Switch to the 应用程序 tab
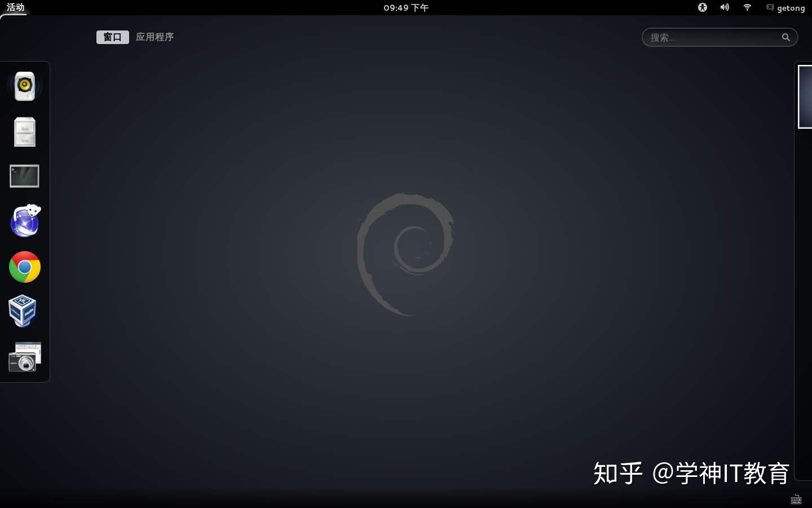Viewport: 812px width, 508px height. pos(155,37)
